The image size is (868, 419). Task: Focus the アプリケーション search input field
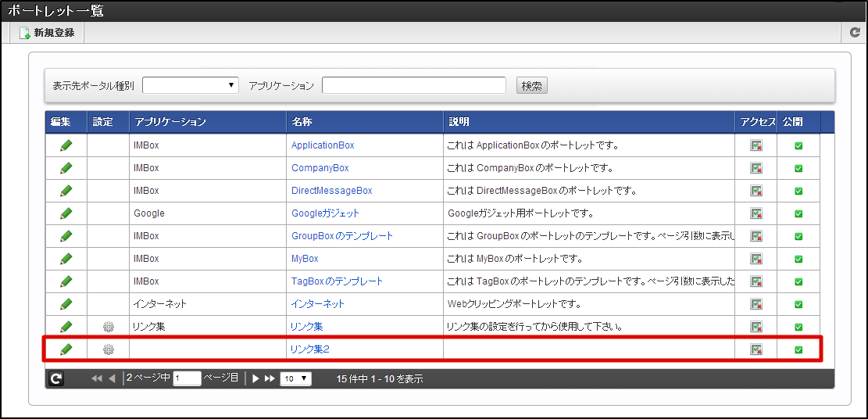(x=413, y=85)
